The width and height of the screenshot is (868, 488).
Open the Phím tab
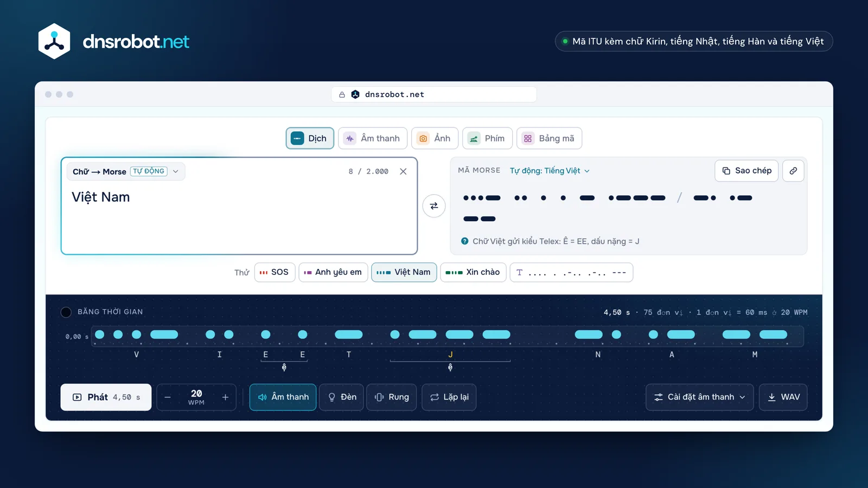[488, 138]
